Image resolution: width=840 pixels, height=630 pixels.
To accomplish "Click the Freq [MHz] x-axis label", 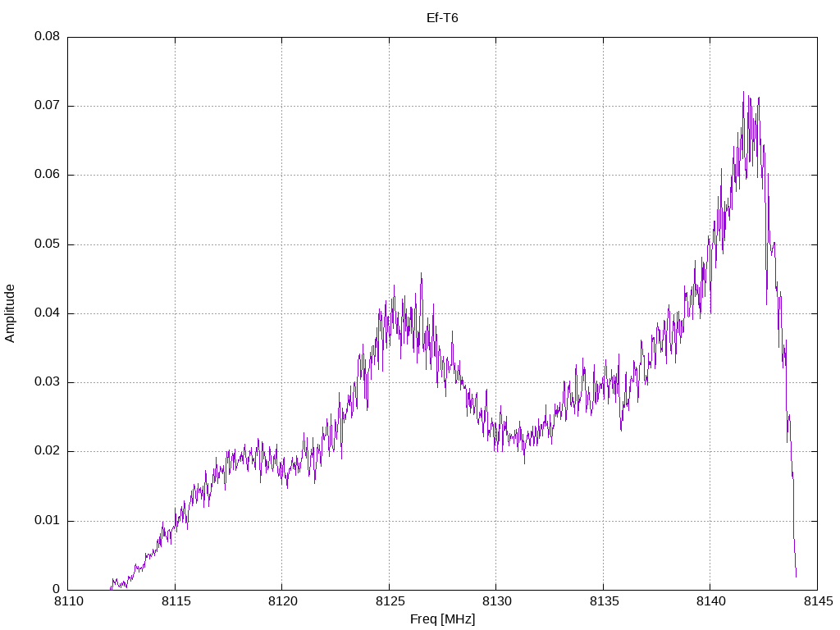I will (442, 619).
